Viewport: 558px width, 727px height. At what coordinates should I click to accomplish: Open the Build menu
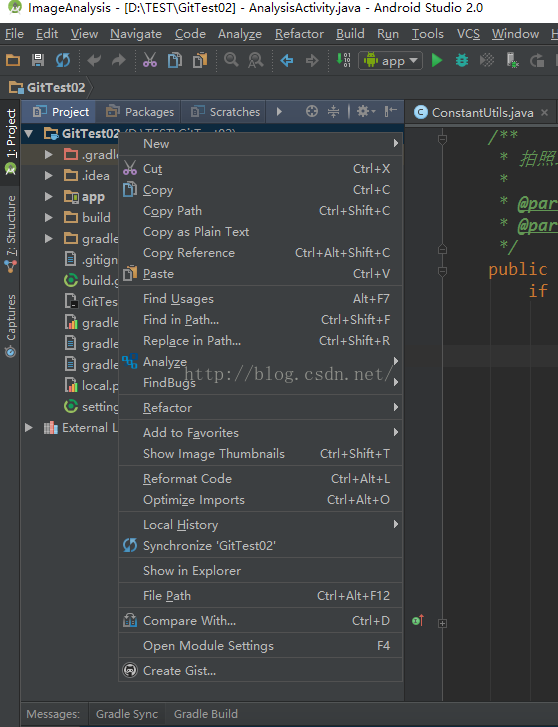350,34
